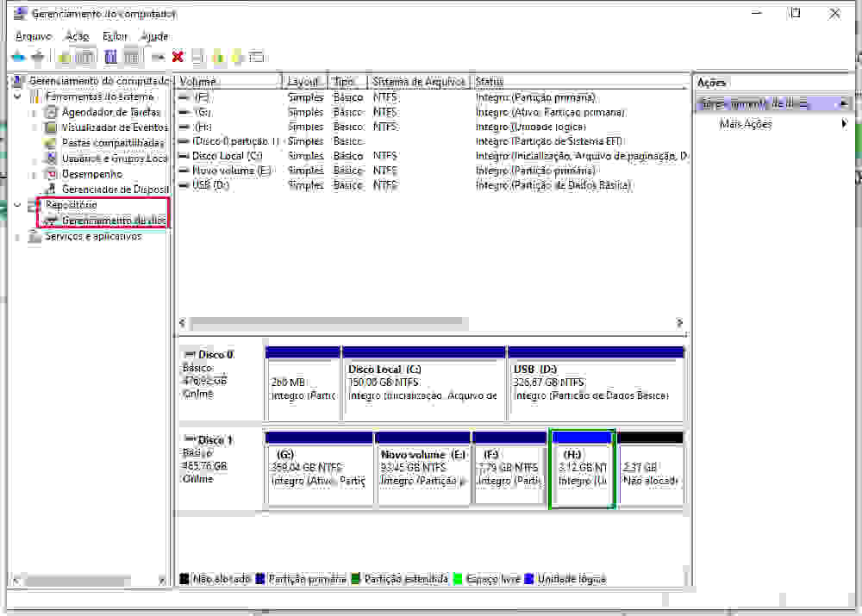Expand the Mais Ações submenu arrow
This screenshot has width=862, height=616.
coord(844,124)
